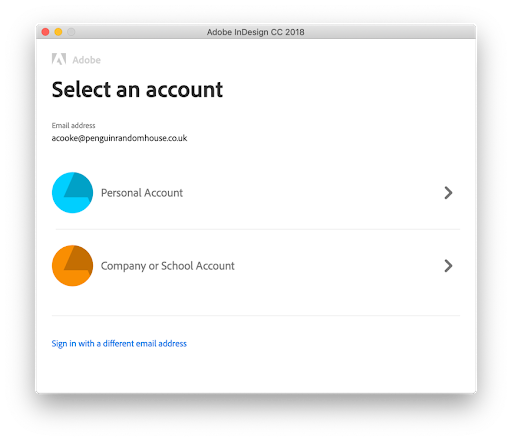Open the chevron arrow beside Personal Account
The width and height of the screenshot is (512, 441).
tap(448, 193)
